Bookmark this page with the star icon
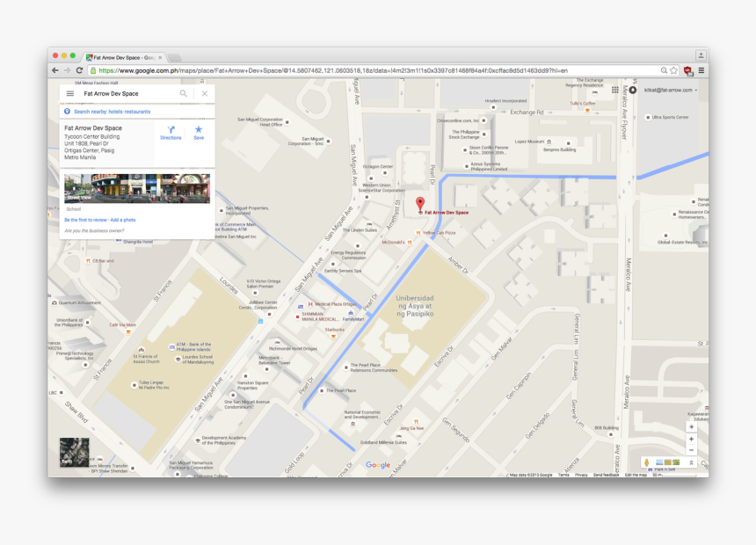This screenshot has width=756, height=545. pyautogui.click(x=673, y=70)
